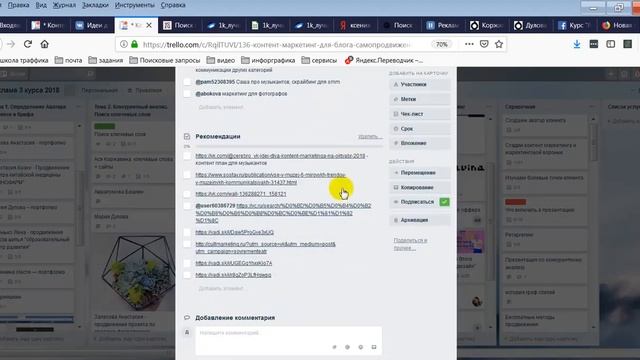Reload the page with the refresh icon
Viewport: 640px width, 360px height.
[x=28, y=44]
